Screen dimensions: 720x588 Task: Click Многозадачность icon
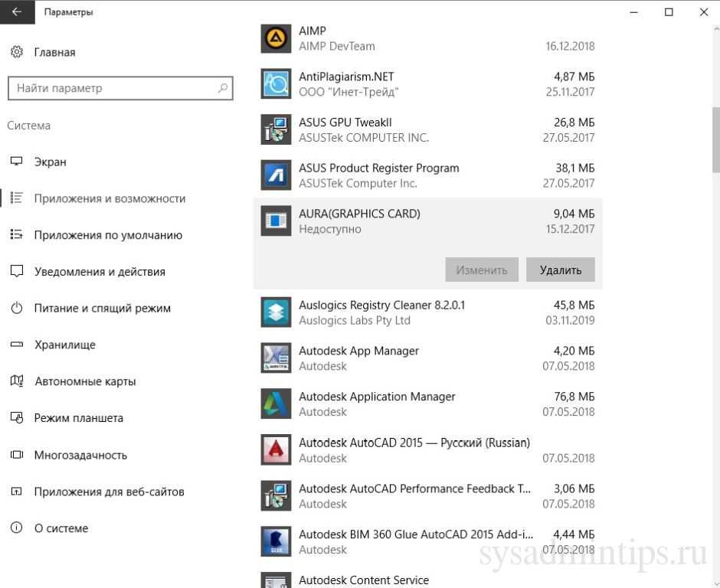pos(17,455)
